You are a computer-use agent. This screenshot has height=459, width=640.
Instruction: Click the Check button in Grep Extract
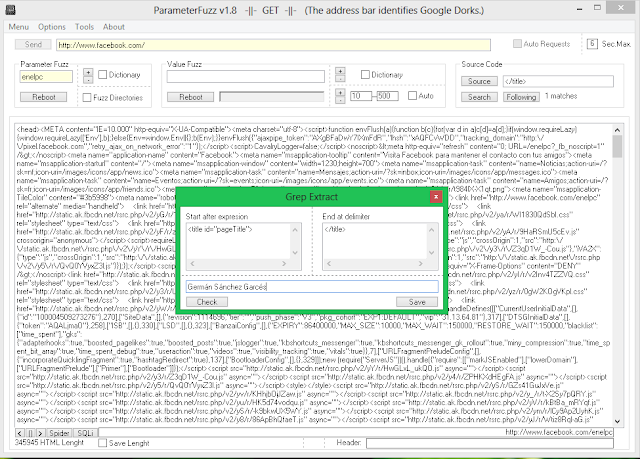coord(207,302)
